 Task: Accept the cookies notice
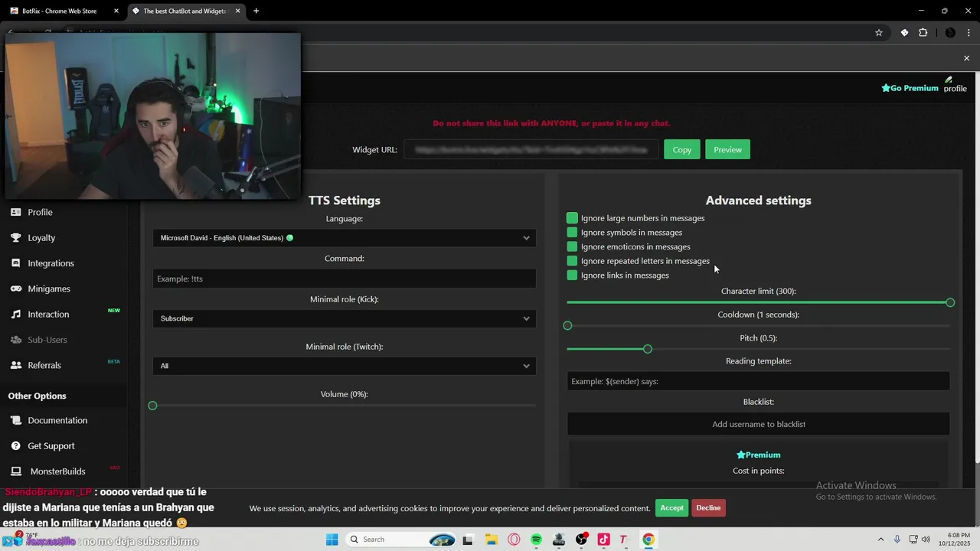pyautogui.click(x=671, y=508)
